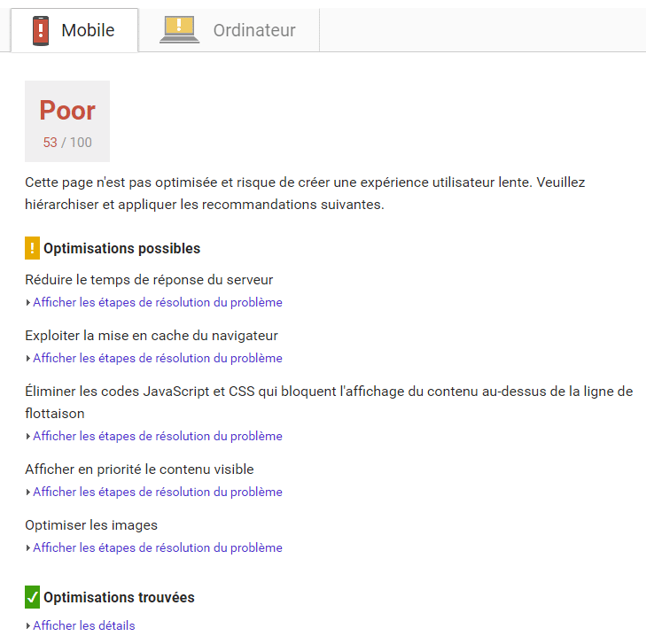Viewport: 646px width, 644px height.
Task: Click the green checkmark icon beside Optimisations trouvées
Action: tap(33, 597)
